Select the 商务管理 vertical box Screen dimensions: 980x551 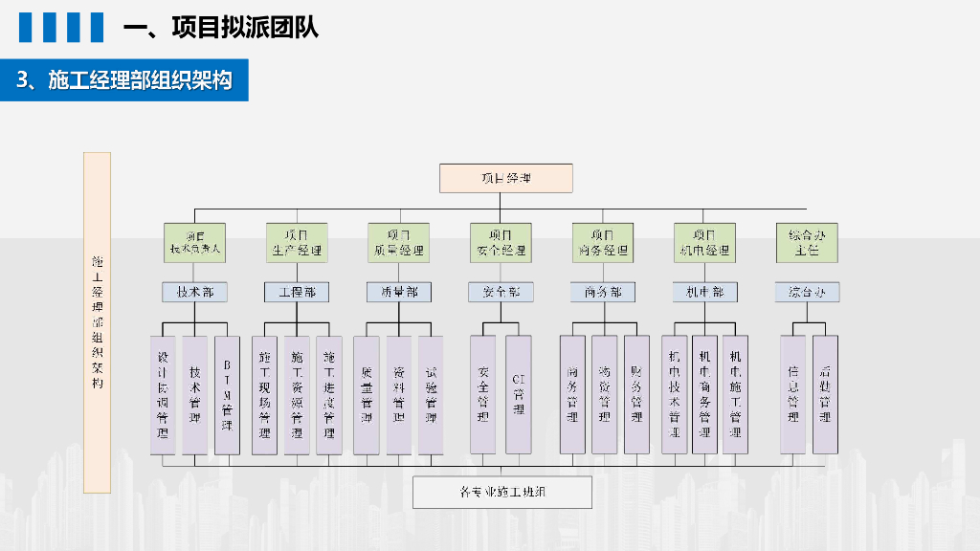[x=572, y=395]
